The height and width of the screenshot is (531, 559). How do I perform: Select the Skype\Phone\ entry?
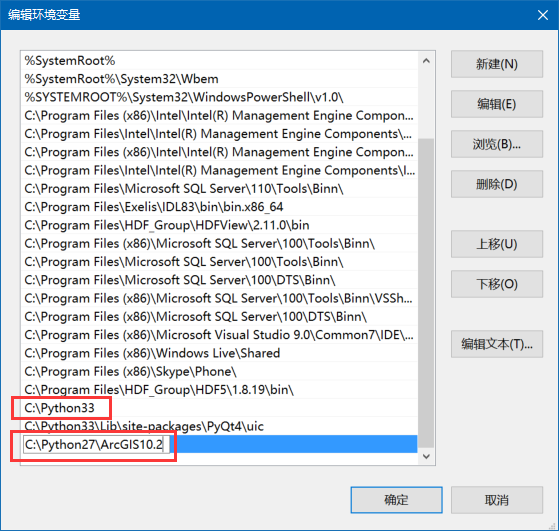pos(219,371)
